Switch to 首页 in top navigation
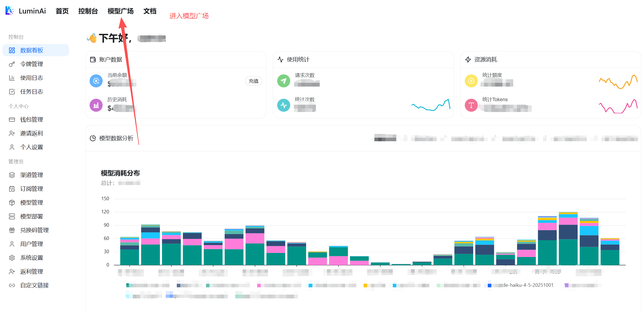This screenshot has height=313, width=644. tap(62, 11)
